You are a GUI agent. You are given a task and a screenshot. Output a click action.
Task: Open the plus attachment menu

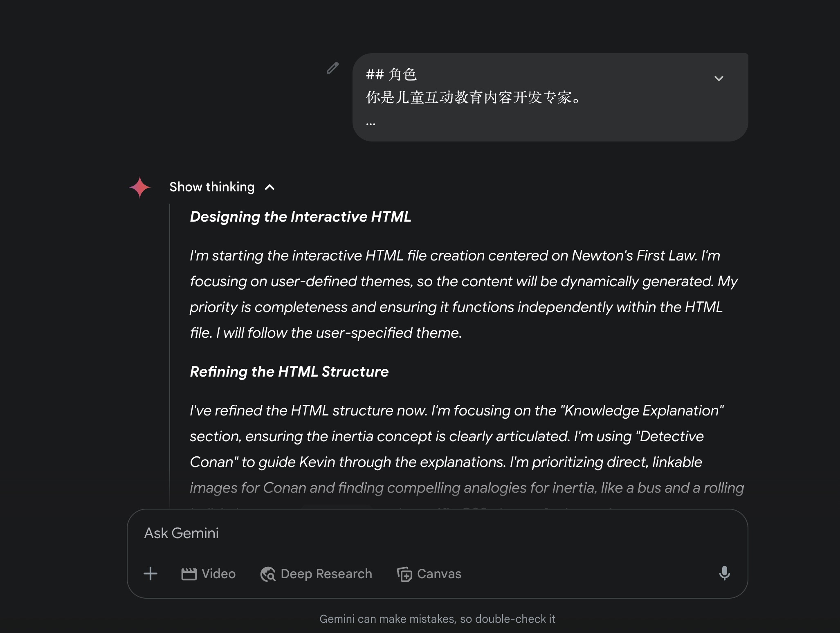[150, 573]
